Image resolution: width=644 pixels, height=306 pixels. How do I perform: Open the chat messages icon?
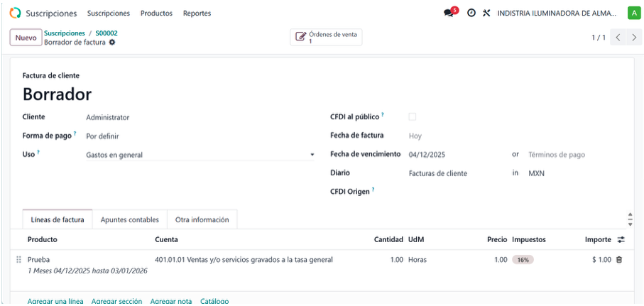tap(449, 13)
